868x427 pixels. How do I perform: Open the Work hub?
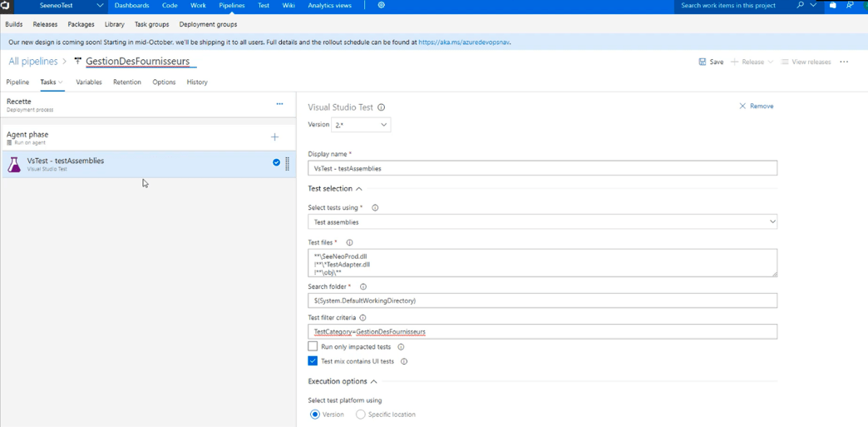click(198, 5)
